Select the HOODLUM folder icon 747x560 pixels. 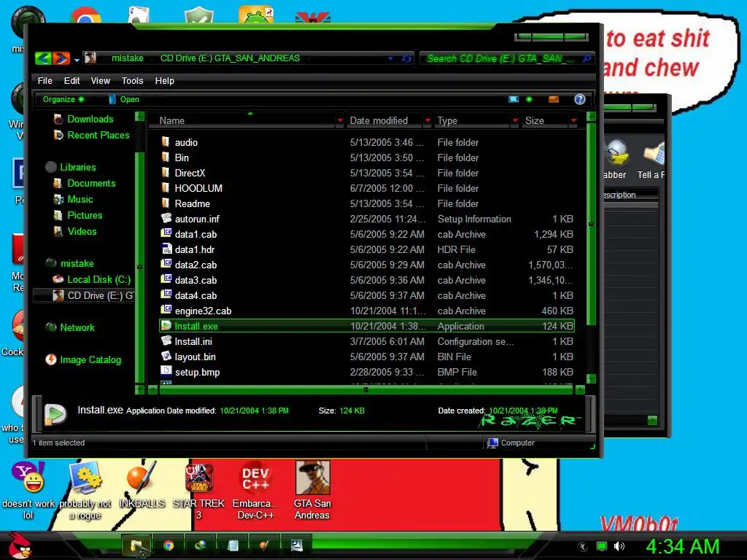[x=166, y=187]
